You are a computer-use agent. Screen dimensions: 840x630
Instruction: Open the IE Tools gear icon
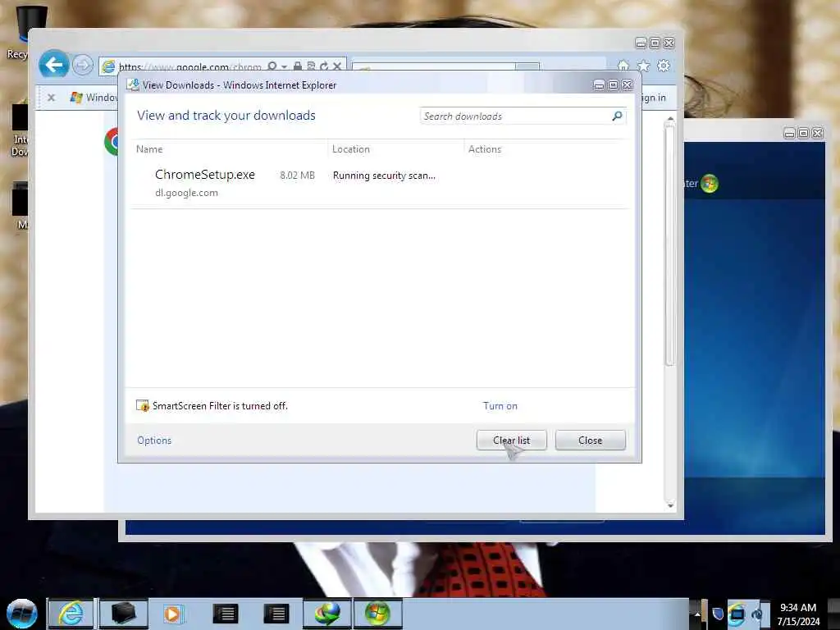pyautogui.click(x=664, y=66)
